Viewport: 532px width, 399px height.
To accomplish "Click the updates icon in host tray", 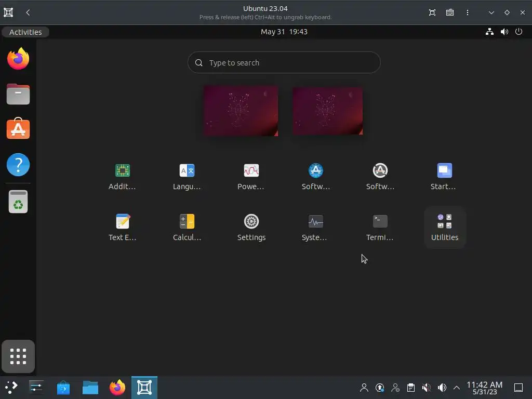I will click(x=380, y=388).
